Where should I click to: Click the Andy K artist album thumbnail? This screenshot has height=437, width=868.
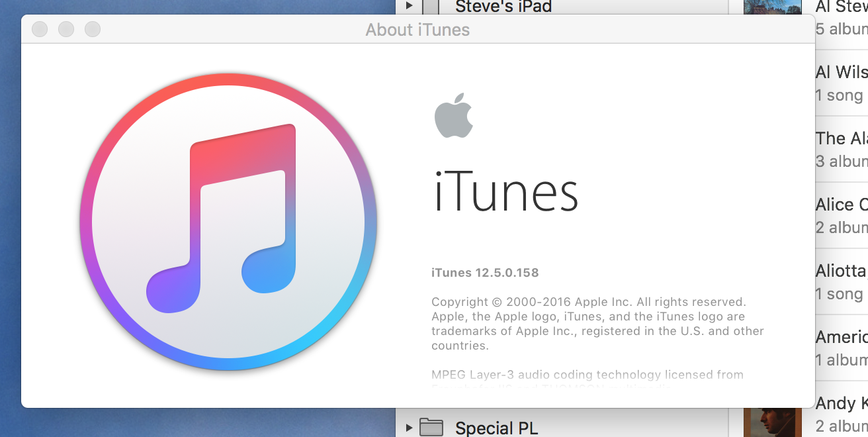(773, 422)
